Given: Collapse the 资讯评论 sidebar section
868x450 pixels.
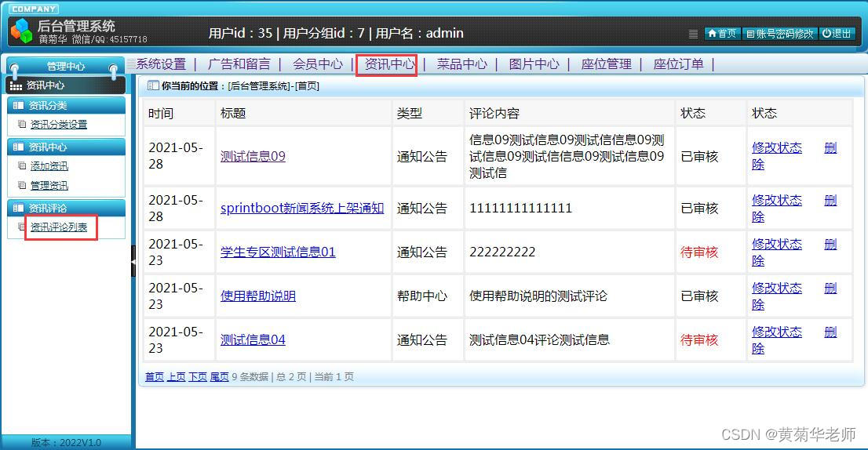Looking at the screenshot, I should (66, 208).
